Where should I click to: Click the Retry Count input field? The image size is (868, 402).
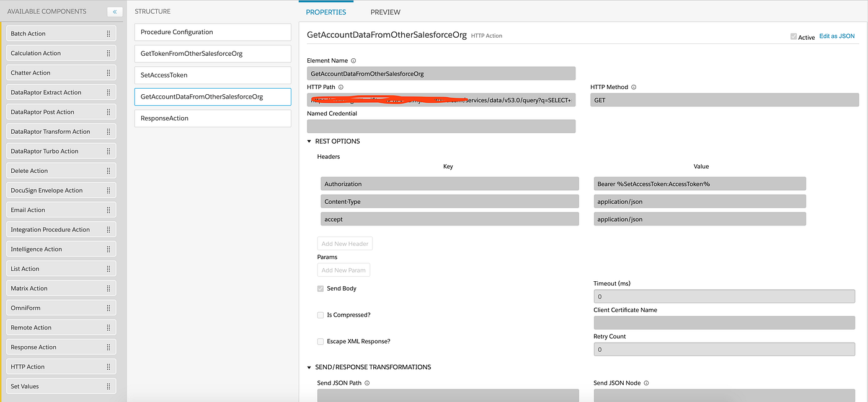coord(724,349)
